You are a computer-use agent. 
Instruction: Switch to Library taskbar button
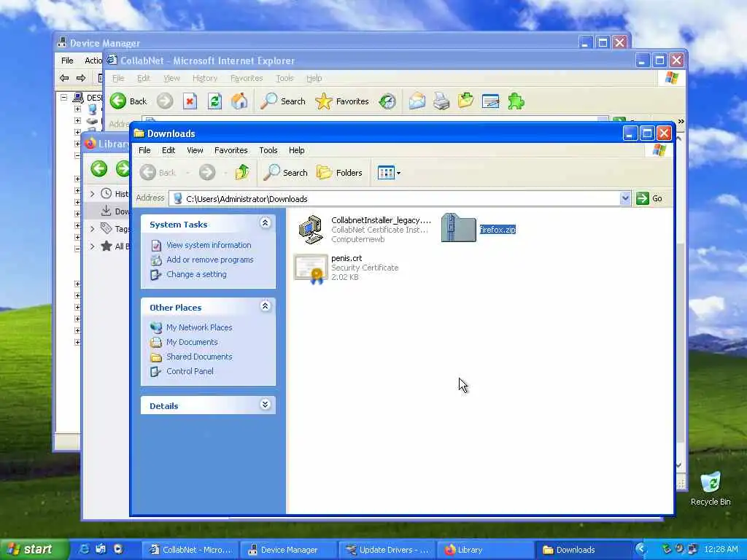click(x=485, y=550)
